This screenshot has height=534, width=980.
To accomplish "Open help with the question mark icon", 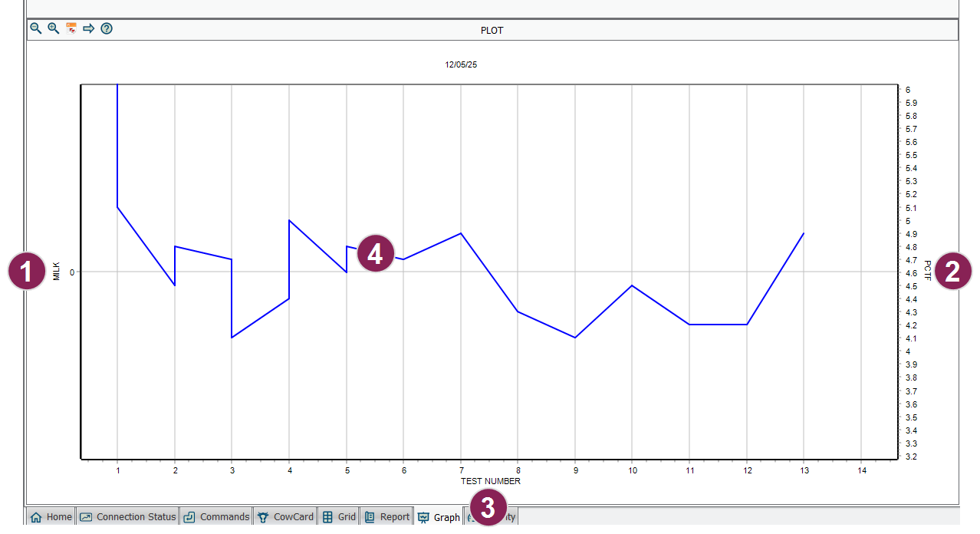I will (x=107, y=28).
